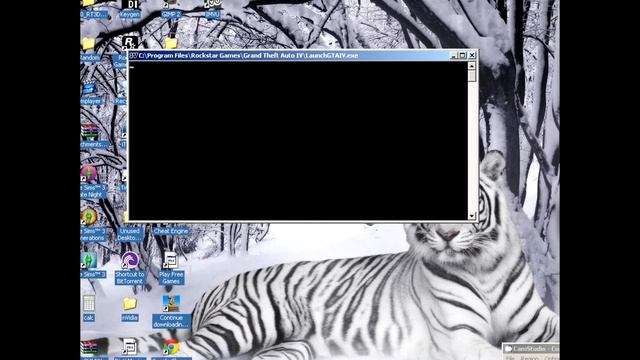This screenshot has width=640, height=360.
Task: Select the Continue downloading desktop shortcut
Action: [x=171, y=312]
